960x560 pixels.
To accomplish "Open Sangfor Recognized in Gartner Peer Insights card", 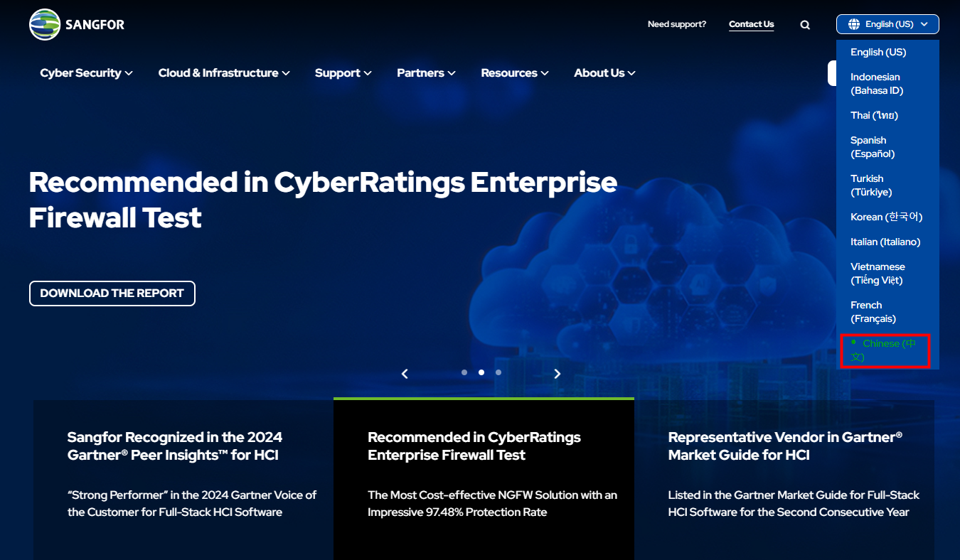I will [183, 480].
